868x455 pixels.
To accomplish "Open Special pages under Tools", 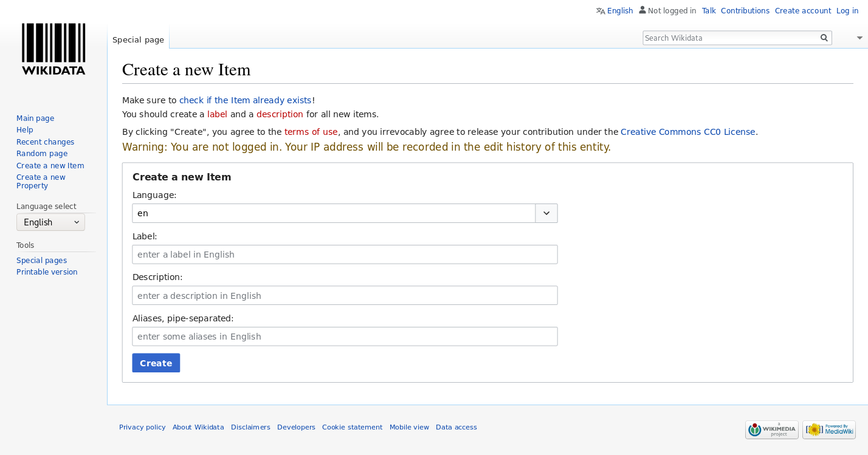I will pyautogui.click(x=41, y=261).
